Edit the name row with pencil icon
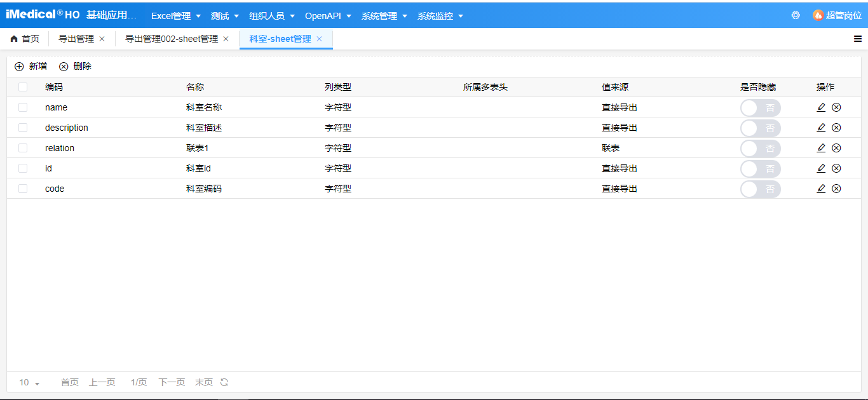This screenshot has height=400, width=868. click(x=821, y=107)
